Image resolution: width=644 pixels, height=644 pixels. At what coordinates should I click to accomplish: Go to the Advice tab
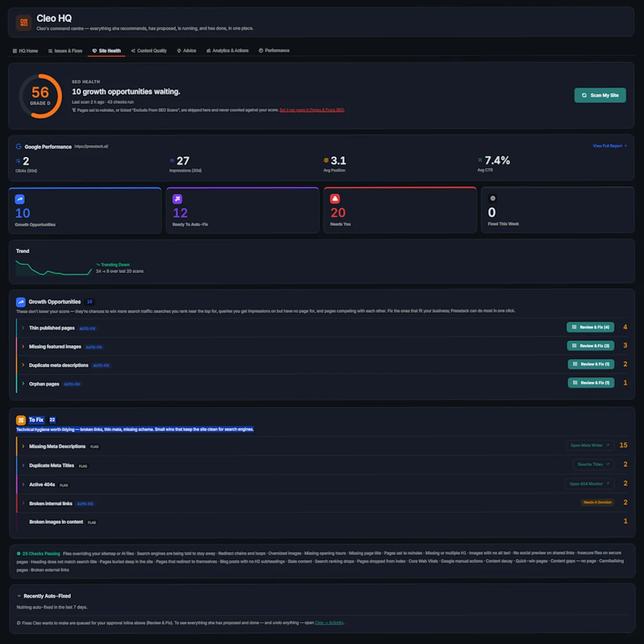(x=186, y=51)
